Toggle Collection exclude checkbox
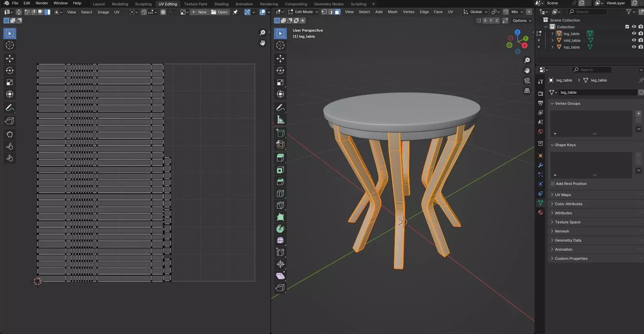The height and width of the screenshot is (334, 644). tap(627, 27)
